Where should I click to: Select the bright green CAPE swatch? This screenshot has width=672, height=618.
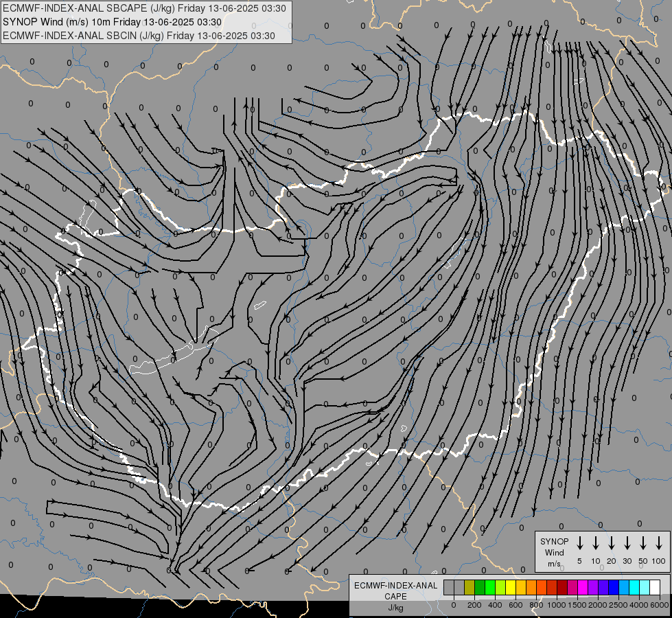click(490, 587)
